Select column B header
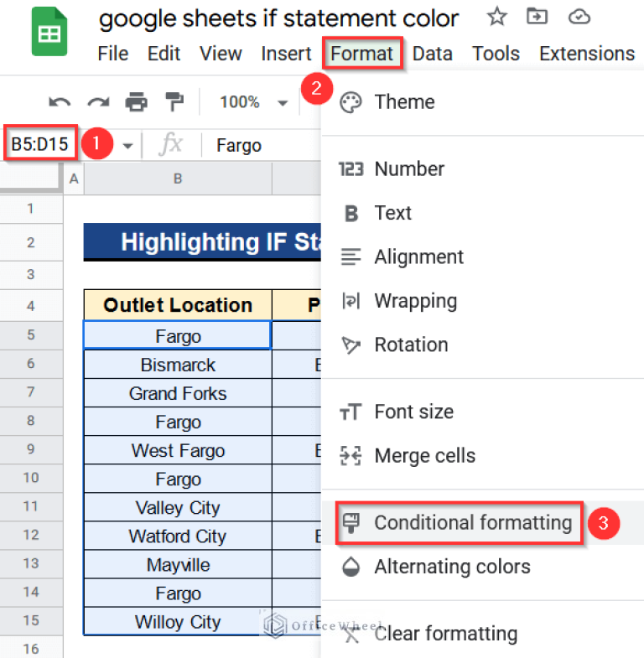The height and width of the screenshot is (658, 644). point(178,178)
